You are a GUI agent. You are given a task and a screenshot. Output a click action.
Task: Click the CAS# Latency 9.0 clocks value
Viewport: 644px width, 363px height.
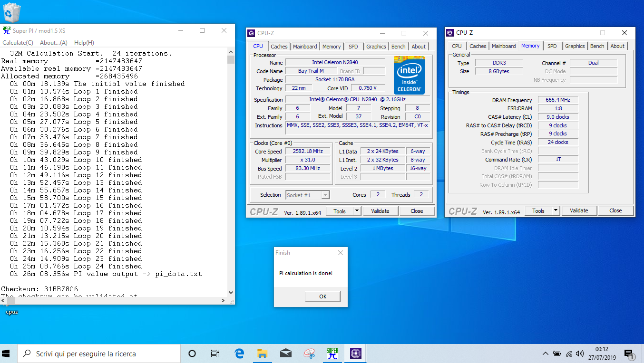pyautogui.click(x=558, y=117)
